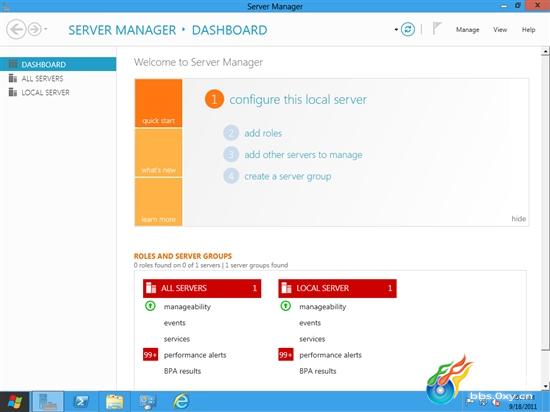
Task: Click the scrollbar down arrow at the bottom right
Action: tap(545, 386)
